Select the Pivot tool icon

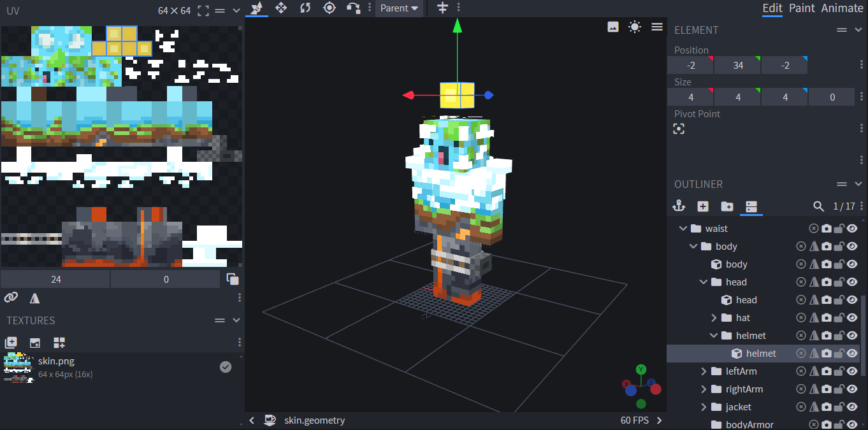click(329, 8)
